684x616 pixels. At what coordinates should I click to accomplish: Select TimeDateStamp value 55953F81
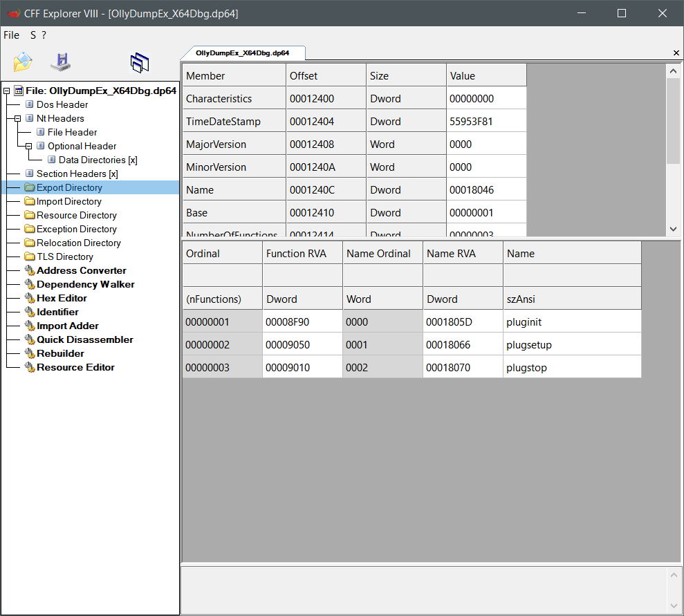[x=486, y=122]
